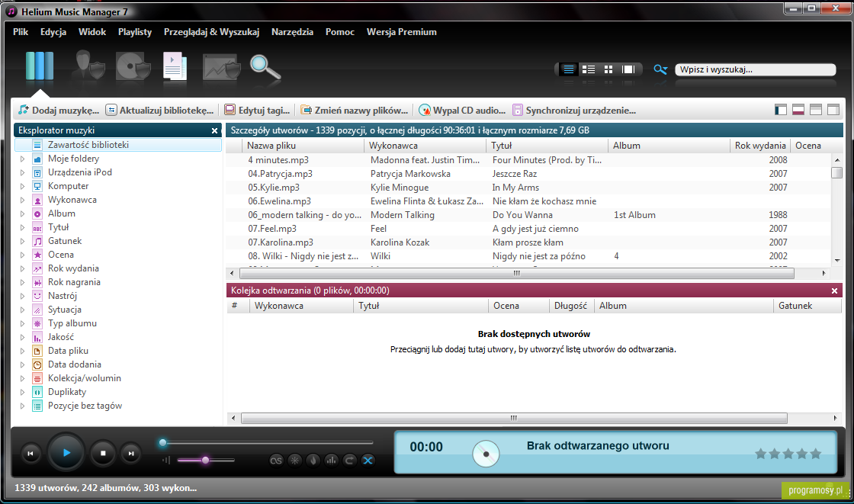The height and width of the screenshot is (504, 854).
Task: Open the Playlisty menu
Action: 134,31
